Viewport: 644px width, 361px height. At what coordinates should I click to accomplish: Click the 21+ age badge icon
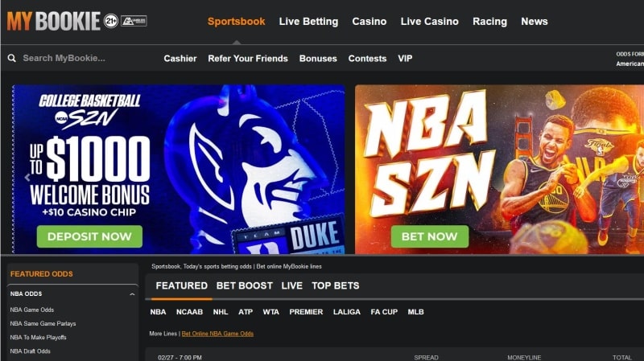point(111,21)
